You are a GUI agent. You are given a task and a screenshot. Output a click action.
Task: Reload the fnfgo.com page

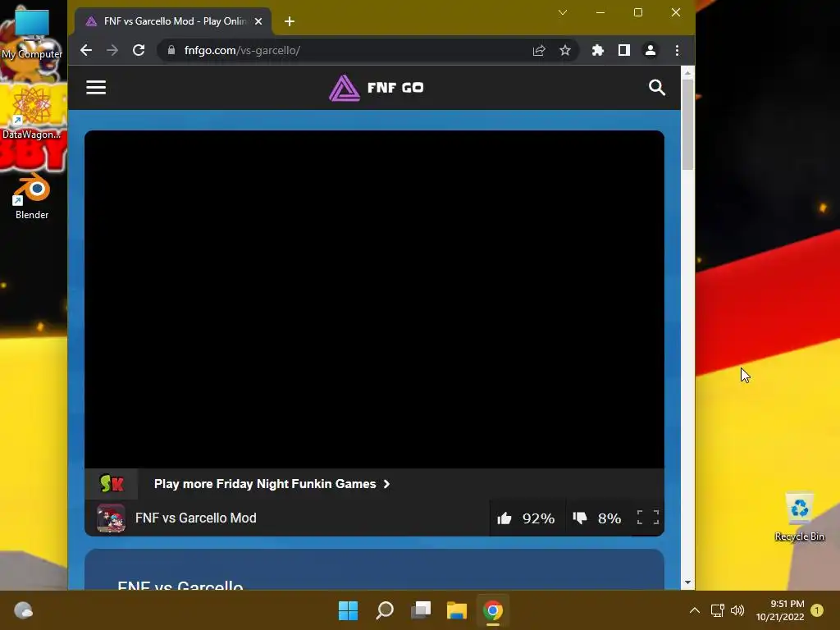pyautogui.click(x=139, y=50)
